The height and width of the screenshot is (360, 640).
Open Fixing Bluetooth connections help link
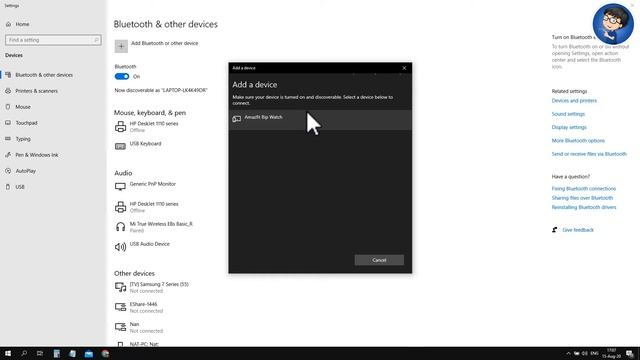584,189
